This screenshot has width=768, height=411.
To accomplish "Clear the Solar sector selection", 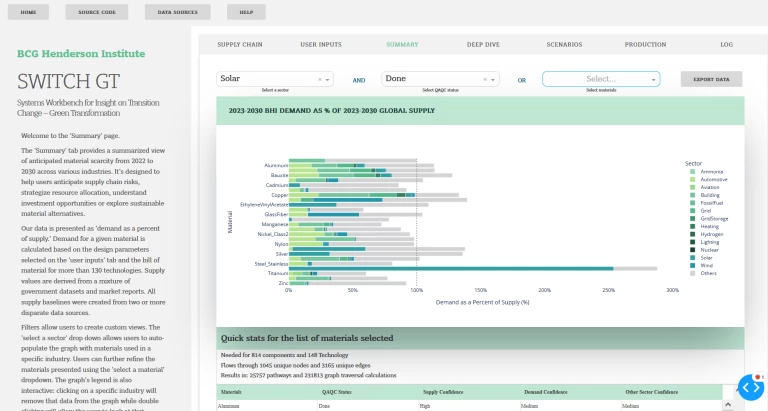I will pos(320,79).
